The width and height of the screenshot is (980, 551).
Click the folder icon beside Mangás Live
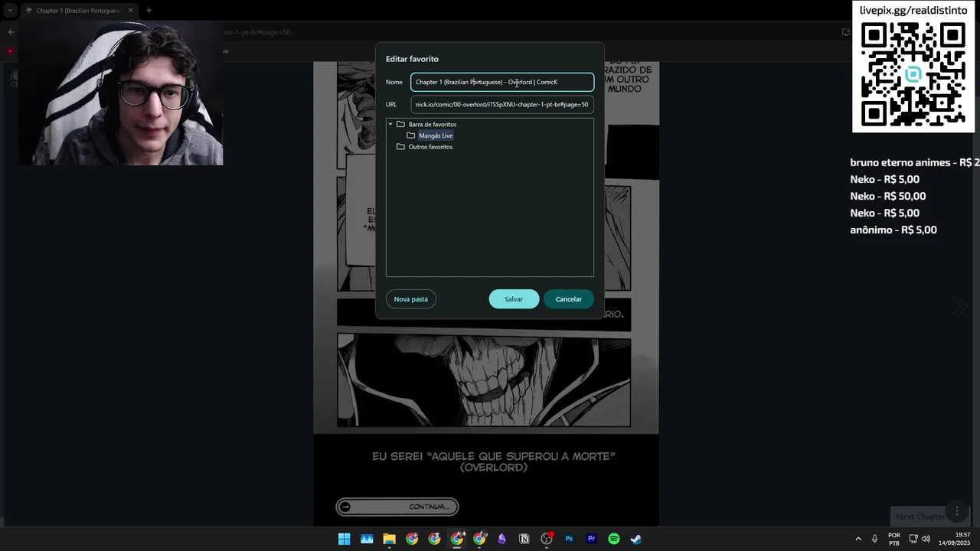click(x=411, y=135)
